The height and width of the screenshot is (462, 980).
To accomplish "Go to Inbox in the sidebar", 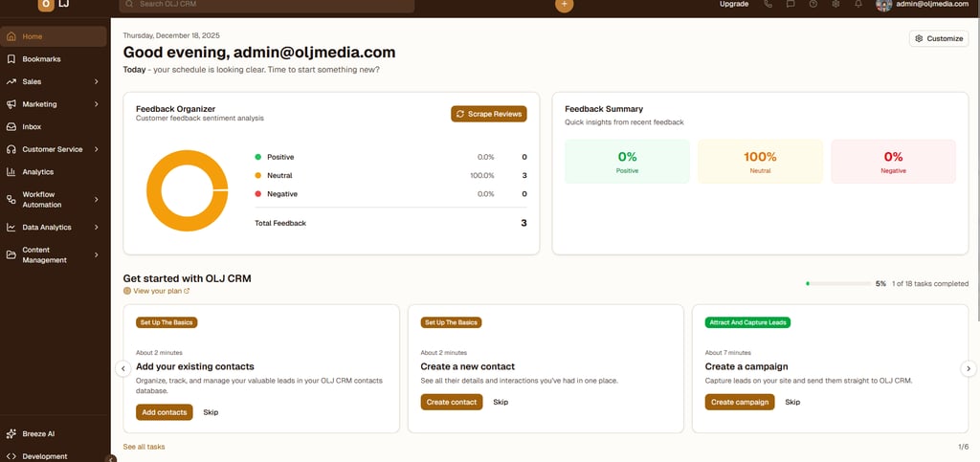I will [32, 126].
